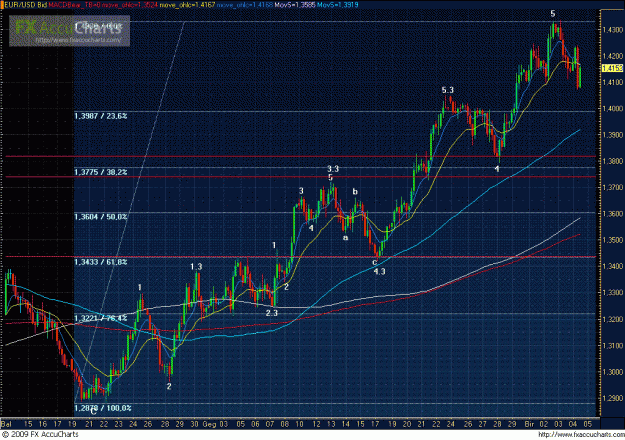This screenshot has width=625, height=440.
Task: Select the 3.3 wave label
Action: point(333,169)
